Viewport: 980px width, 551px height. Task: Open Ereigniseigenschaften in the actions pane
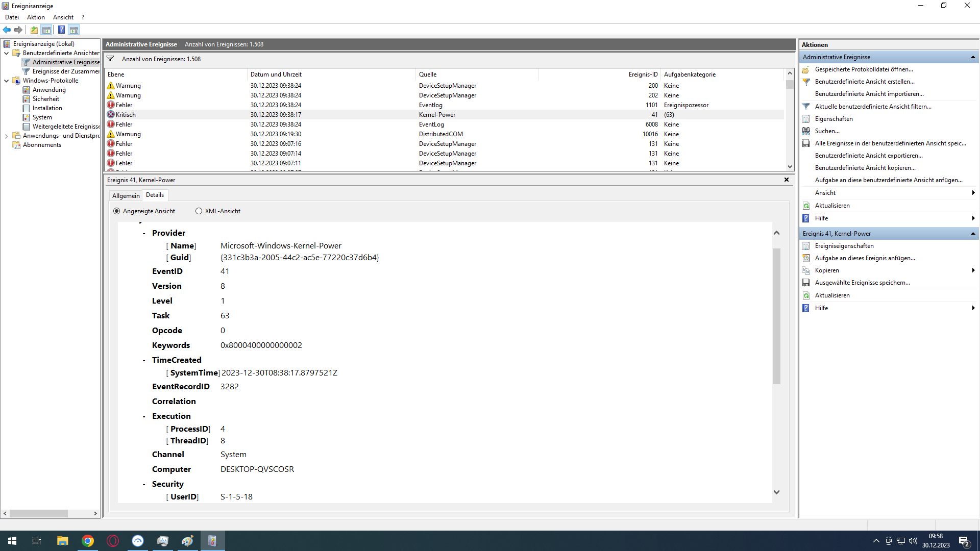(x=844, y=246)
